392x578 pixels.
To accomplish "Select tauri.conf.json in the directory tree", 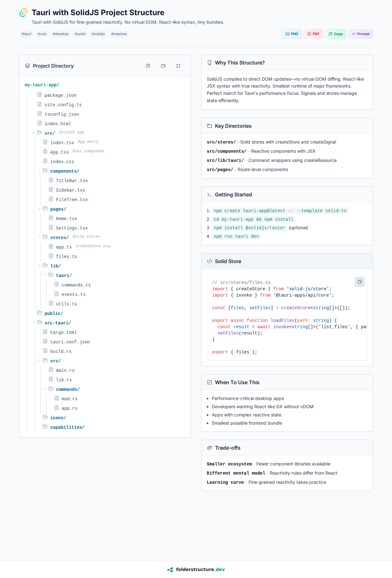I will pos(70,342).
